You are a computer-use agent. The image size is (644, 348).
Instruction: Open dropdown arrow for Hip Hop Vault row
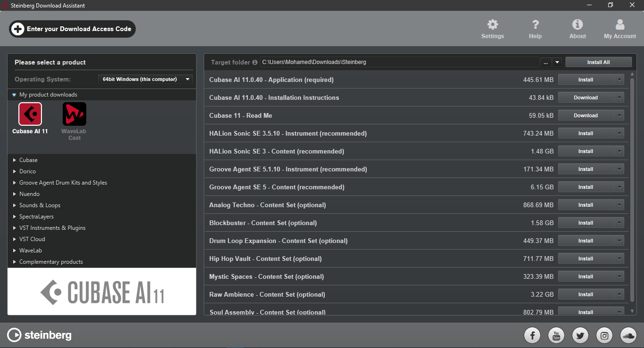click(x=619, y=259)
